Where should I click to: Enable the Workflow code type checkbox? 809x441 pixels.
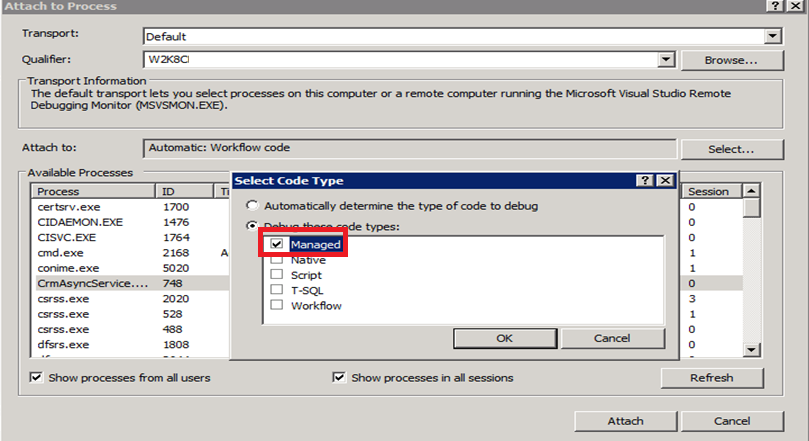click(x=277, y=305)
